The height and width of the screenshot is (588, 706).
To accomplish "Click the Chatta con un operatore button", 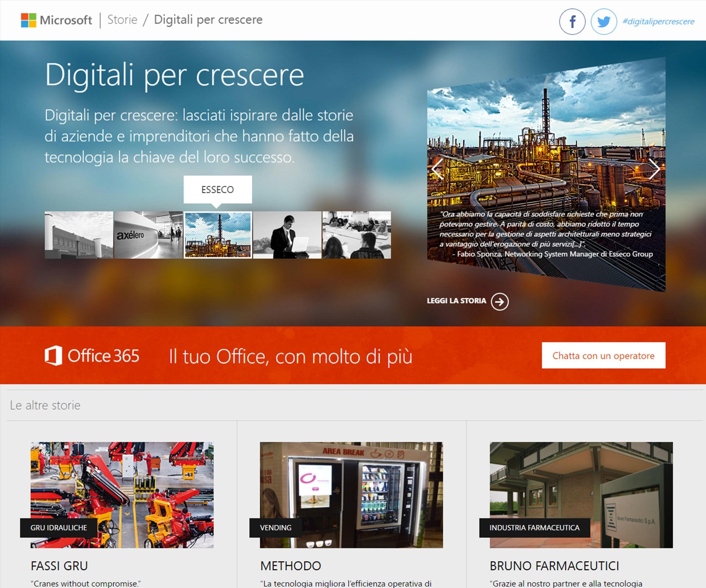I will click(x=603, y=355).
